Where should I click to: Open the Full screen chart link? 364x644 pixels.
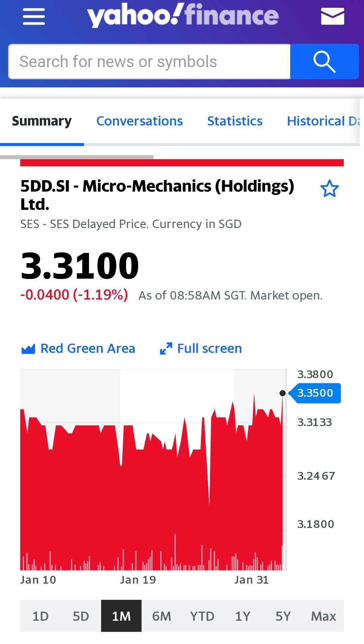[x=209, y=348]
